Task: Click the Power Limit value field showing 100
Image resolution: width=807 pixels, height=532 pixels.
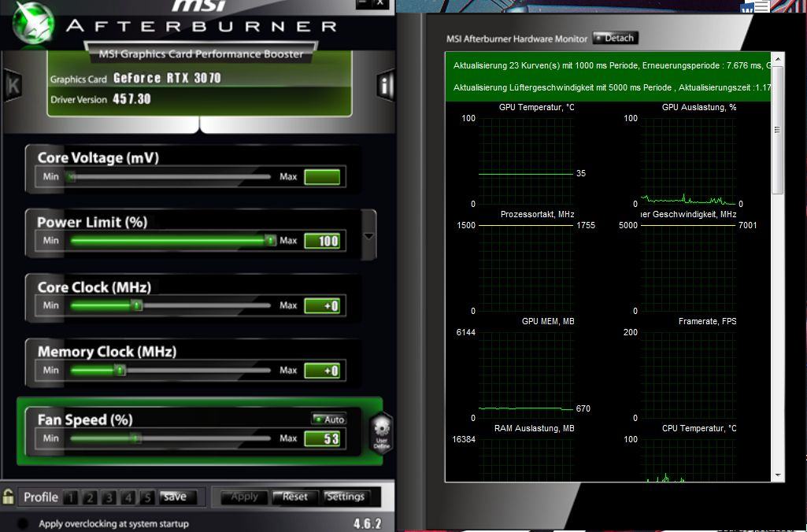Action: [322, 241]
